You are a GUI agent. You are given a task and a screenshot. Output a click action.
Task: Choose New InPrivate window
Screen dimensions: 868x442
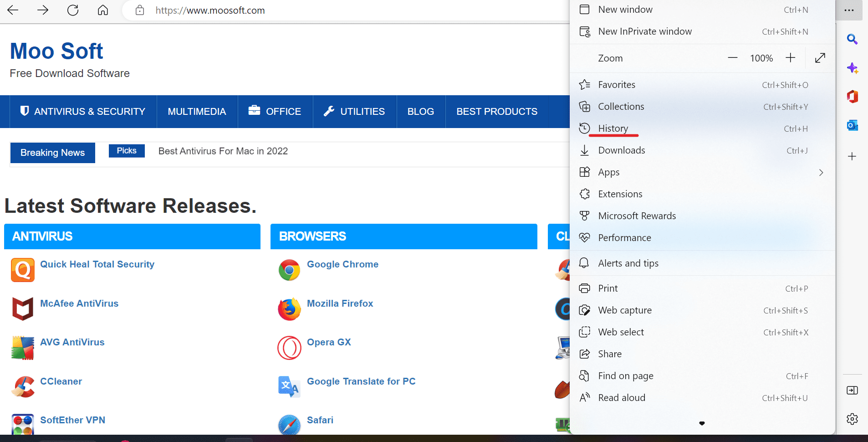tap(702, 31)
